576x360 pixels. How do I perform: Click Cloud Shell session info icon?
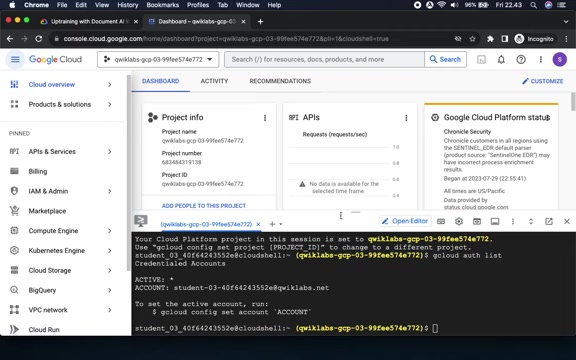click(x=495, y=221)
